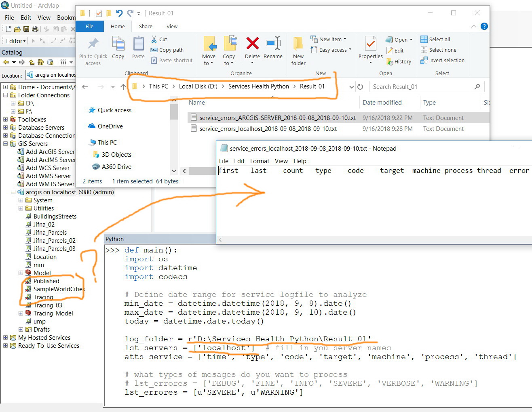This screenshot has height=412, width=532.
Task: Click Undo in Explorer quick access toolbar
Action: (x=119, y=13)
